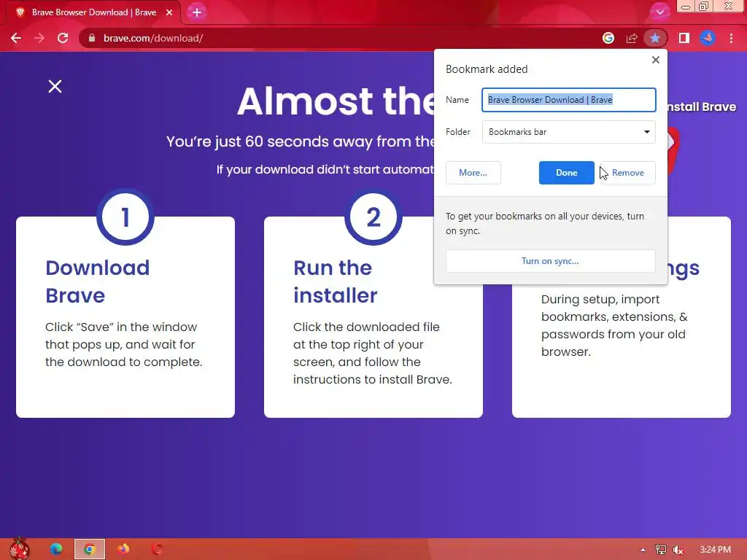Open the 3:24 PM clock
This screenshot has width=747, height=560.
[x=715, y=550]
